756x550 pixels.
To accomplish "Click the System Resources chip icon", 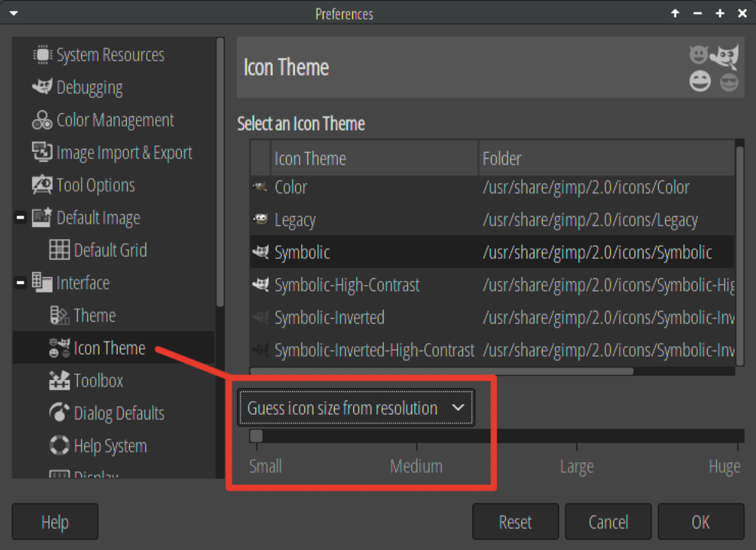I will pyautogui.click(x=42, y=55).
